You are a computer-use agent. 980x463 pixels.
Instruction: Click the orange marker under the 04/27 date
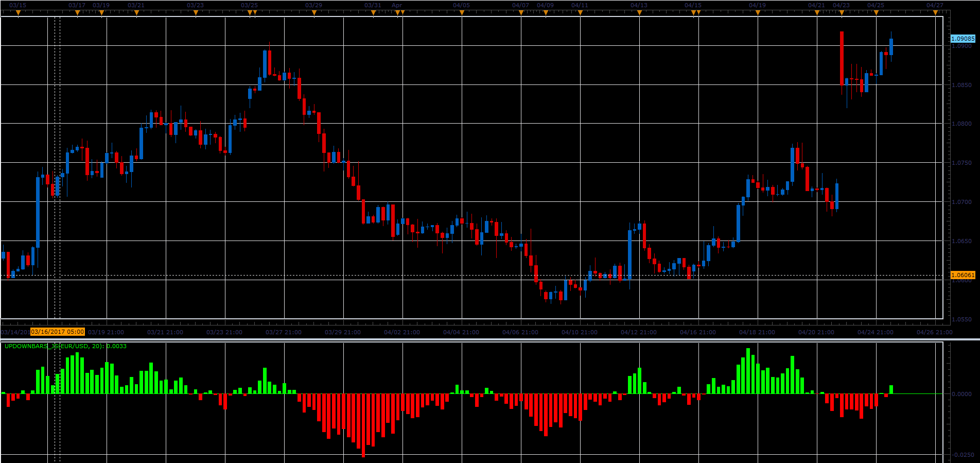pos(935,13)
